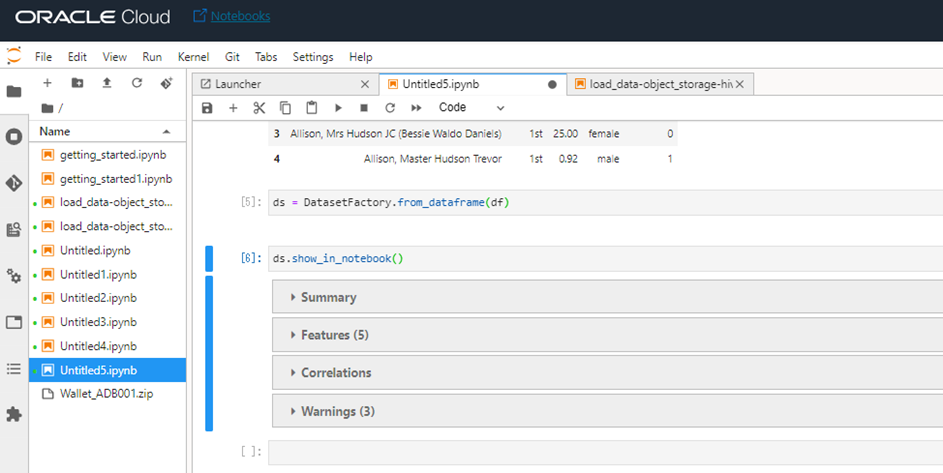Open the File menu

(x=43, y=57)
